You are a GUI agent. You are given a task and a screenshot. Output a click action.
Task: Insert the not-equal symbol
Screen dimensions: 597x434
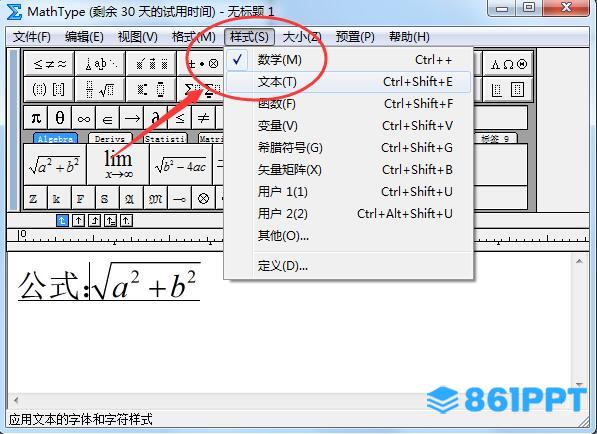pos(204,118)
